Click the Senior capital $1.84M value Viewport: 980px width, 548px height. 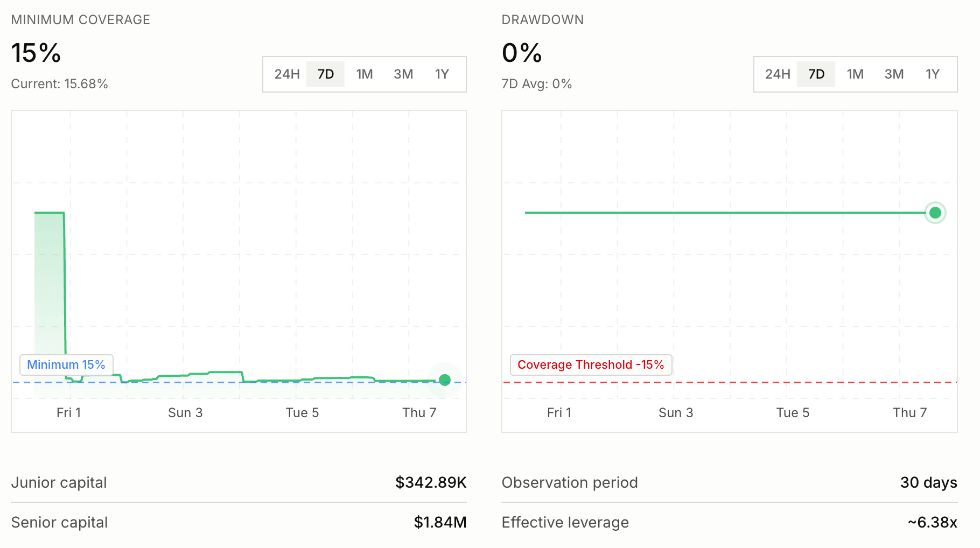coord(440,522)
